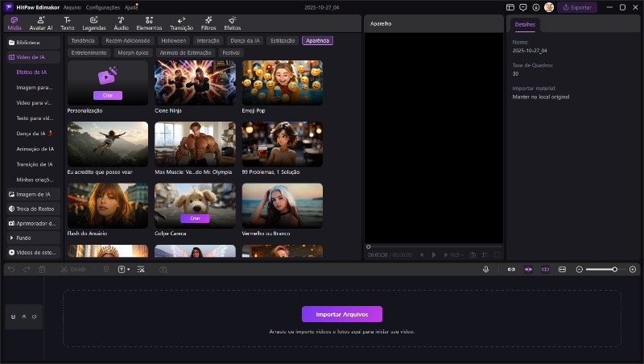Select the Festival category filter

(231, 52)
